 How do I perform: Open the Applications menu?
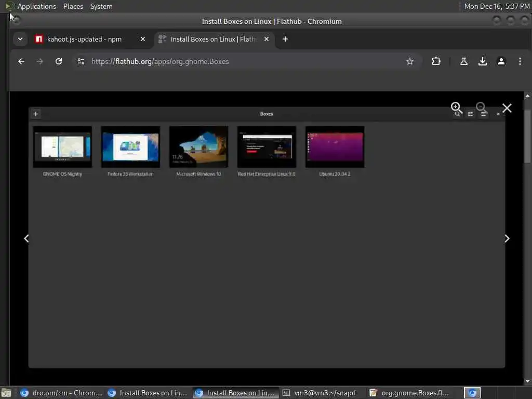coord(37,6)
